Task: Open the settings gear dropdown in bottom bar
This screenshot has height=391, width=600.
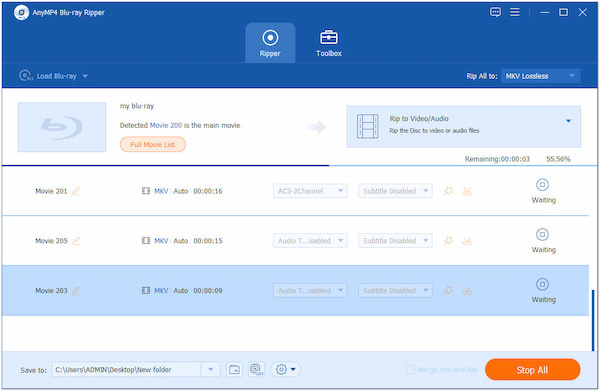Action: click(286, 370)
